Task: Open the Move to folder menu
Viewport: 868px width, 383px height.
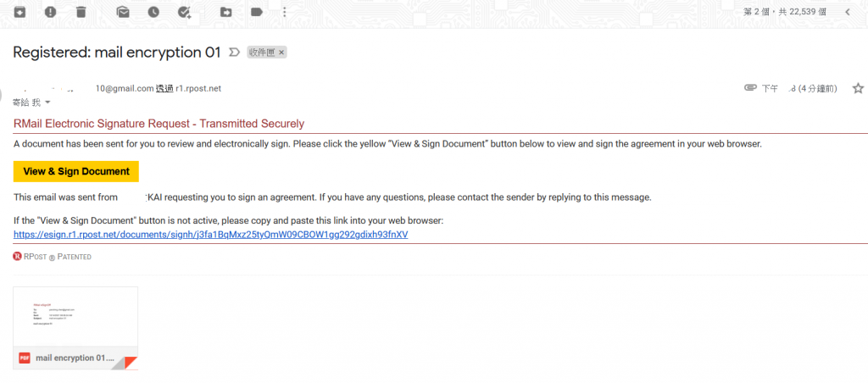Action: click(x=226, y=12)
